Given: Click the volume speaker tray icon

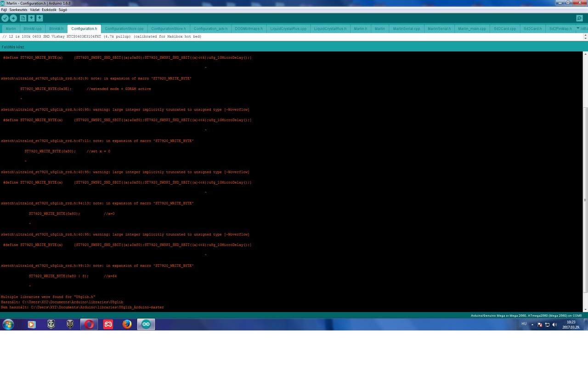Looking at the screenshot, I should coord(554,325).
